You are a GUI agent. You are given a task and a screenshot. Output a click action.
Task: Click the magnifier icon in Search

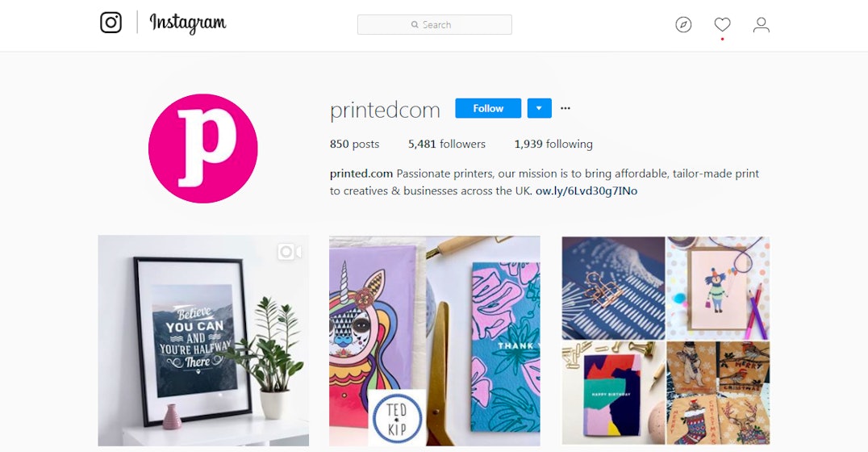[x=415, y=25]
